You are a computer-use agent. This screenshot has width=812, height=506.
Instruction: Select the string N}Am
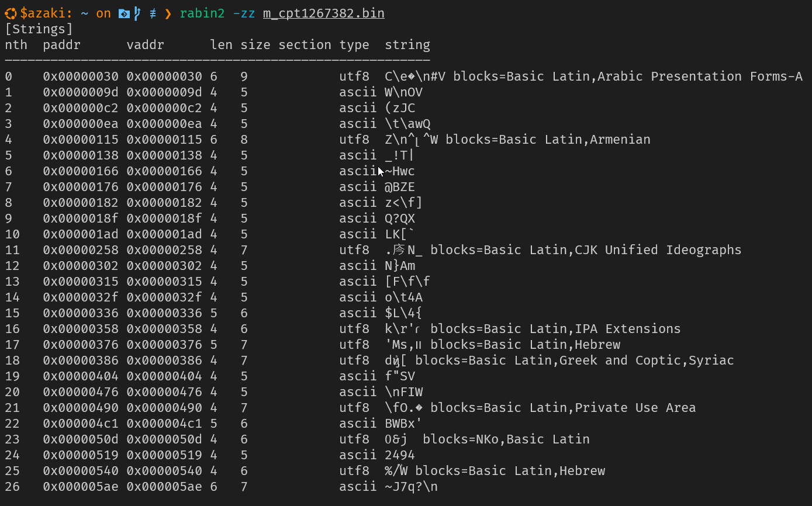coord(400,266)
